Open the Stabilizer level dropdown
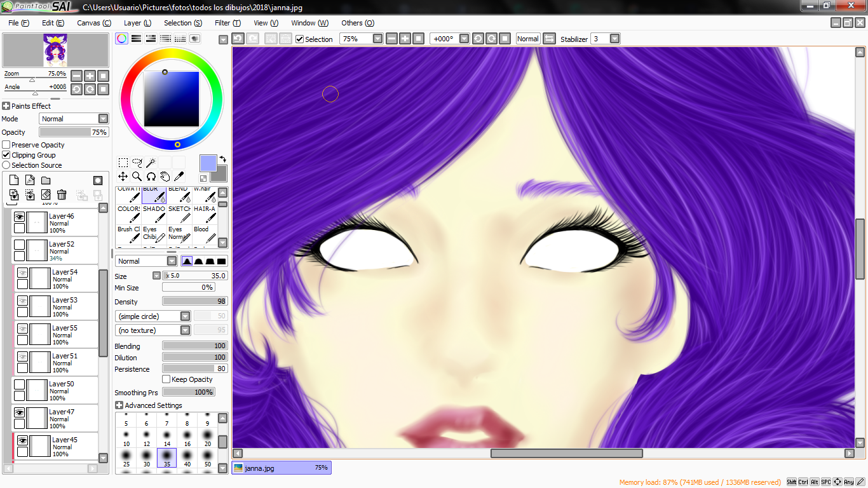Image resolution: width=868 pixels, height=488 pixels. (x=614, y=39)
